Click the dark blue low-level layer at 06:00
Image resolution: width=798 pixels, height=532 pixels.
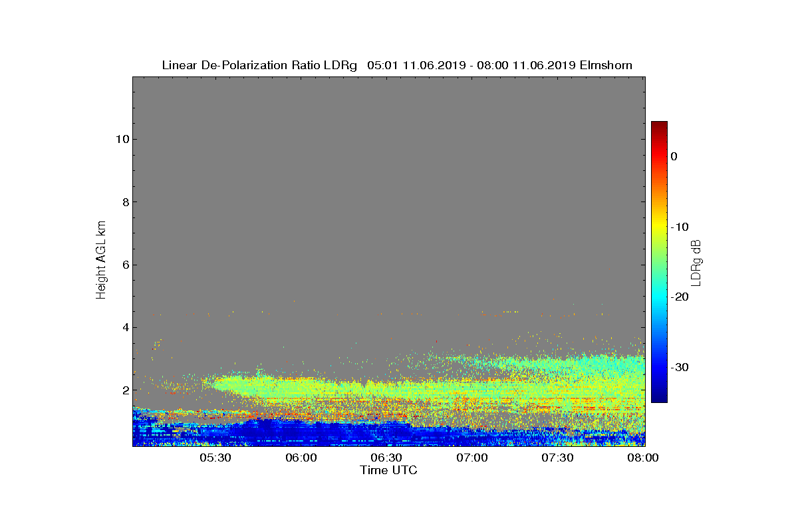click(x=301, y=432)
